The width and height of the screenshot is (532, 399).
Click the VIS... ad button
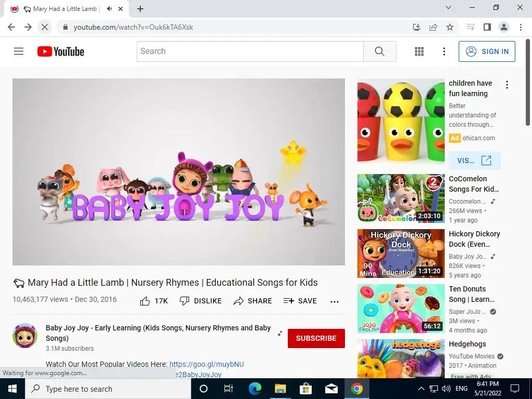474,161
